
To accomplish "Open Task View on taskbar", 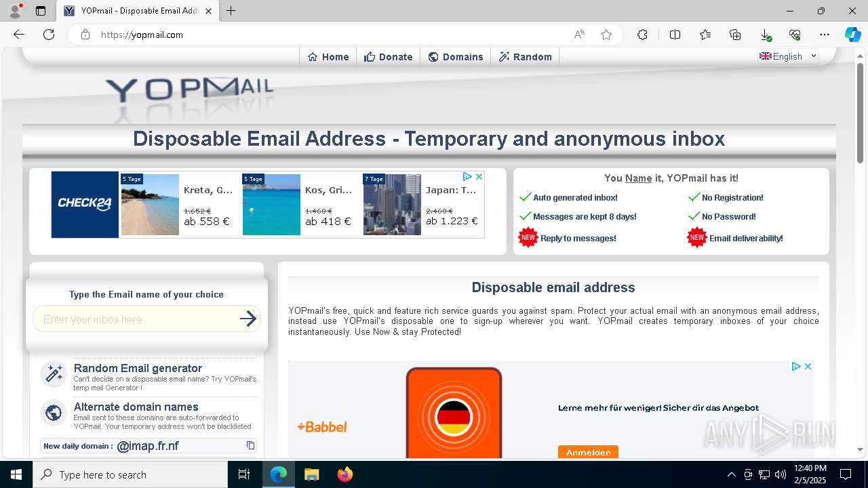I will [x=244, y=474].
